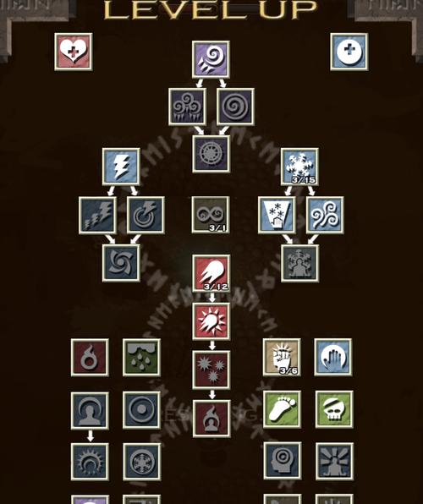Pick the fireball skill marked 3/12
This screenshot has width=423, height=504.
click(x=211, y=273)
